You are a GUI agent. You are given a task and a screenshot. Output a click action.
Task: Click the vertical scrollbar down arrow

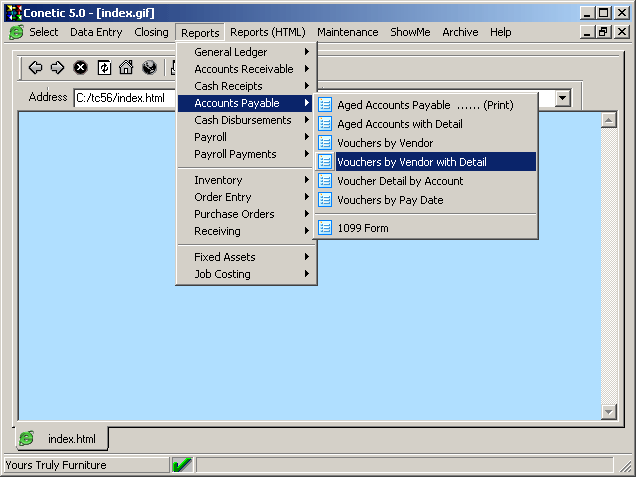(609, 411)
